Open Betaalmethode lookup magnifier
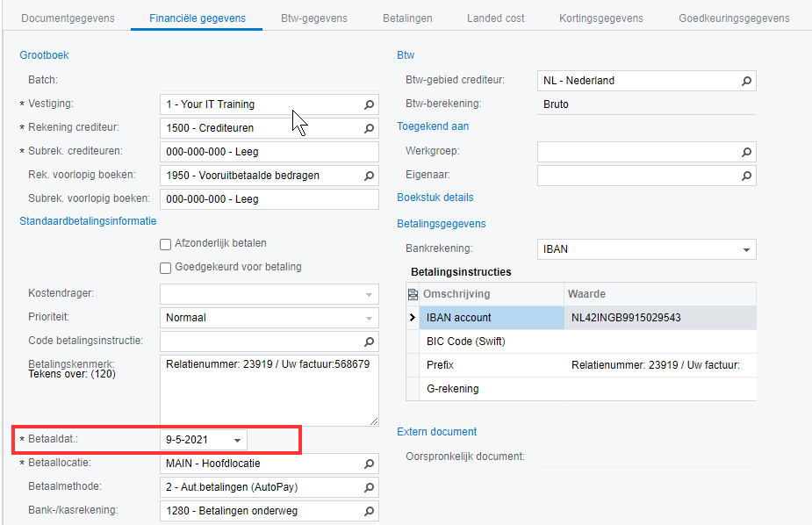Viewport: 812px width, 525px height. point(370,487)
